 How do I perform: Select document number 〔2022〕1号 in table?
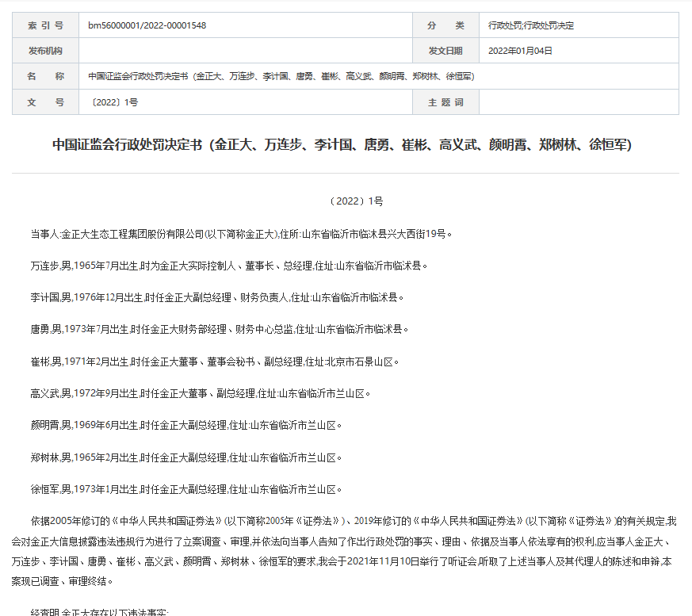(113, 102)
